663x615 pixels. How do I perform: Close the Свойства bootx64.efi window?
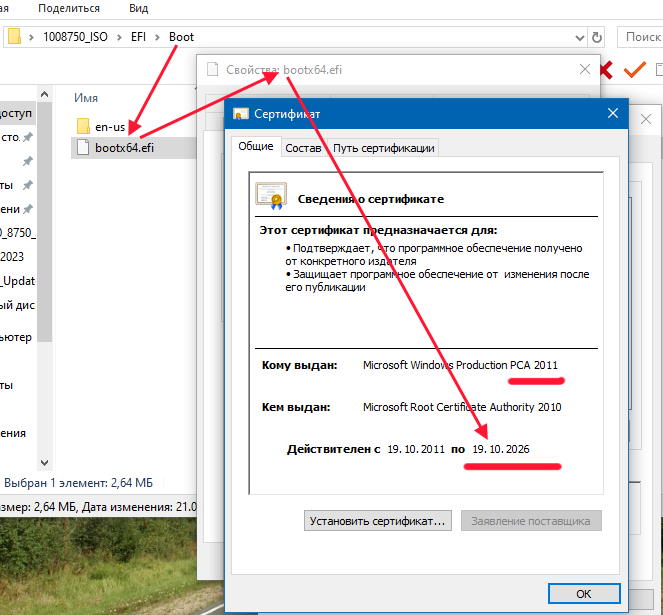coord(585,69)
